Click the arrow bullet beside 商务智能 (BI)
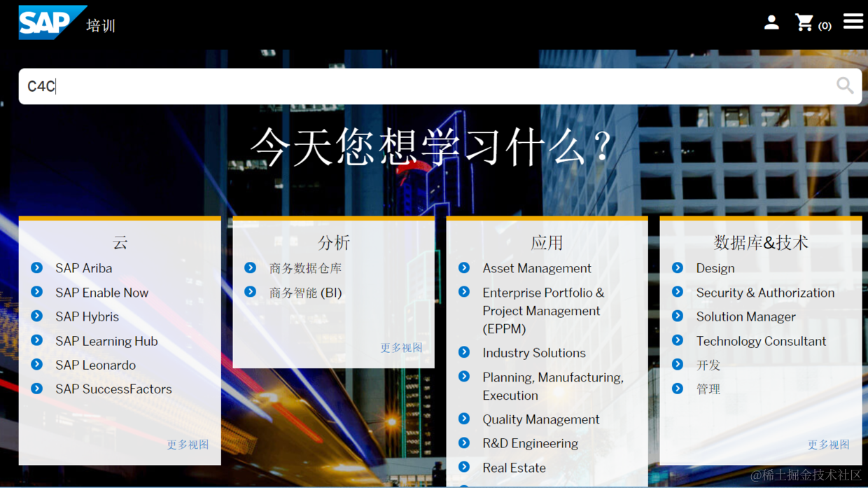The height and width of the screenshot is (488, 868). (251, 292)
